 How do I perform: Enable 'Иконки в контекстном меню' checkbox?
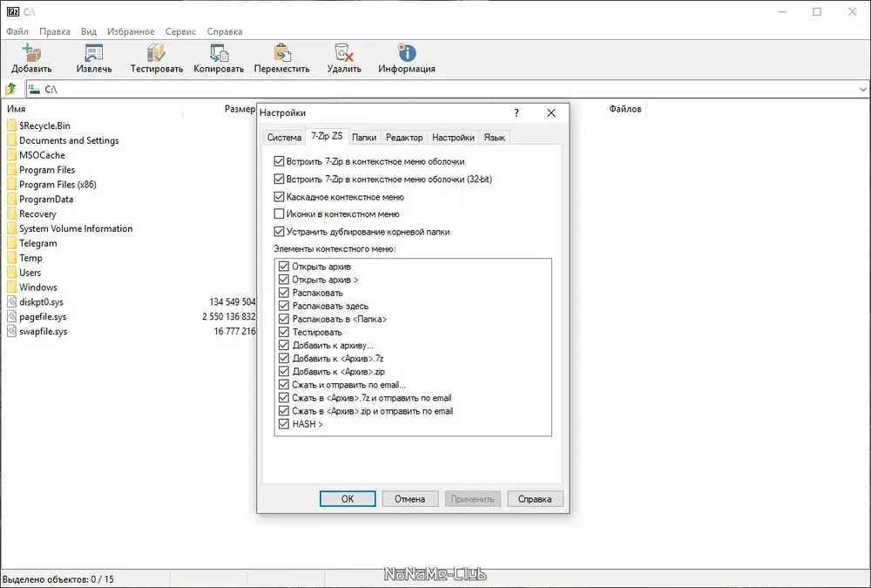coord(279,214)
